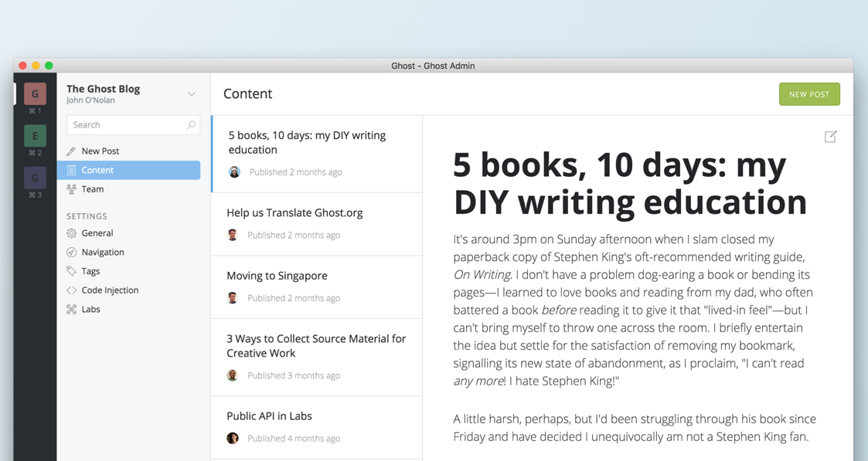The image size is (868, 461).
Task: Click the Tags label icon
Action: tap(71, 271)
